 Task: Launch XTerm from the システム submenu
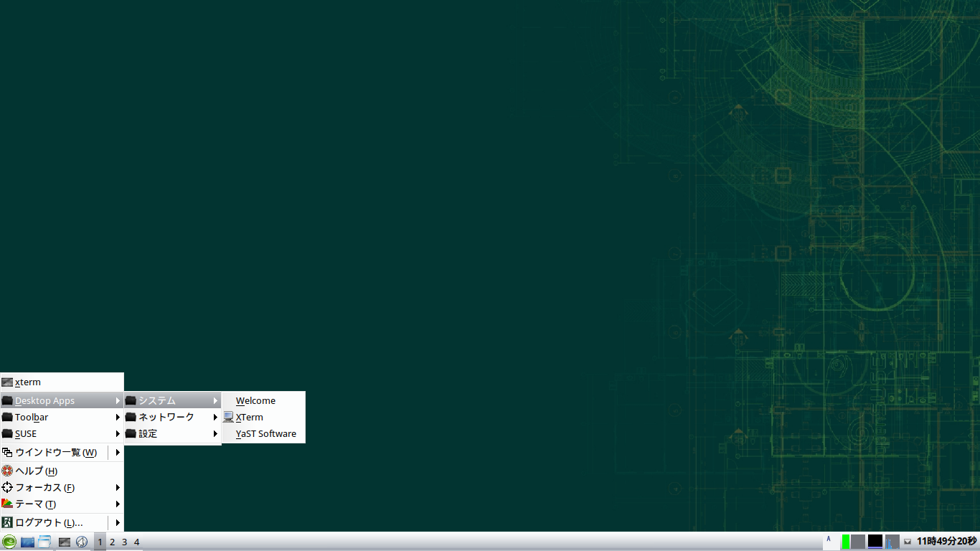(x=263, y=418)
